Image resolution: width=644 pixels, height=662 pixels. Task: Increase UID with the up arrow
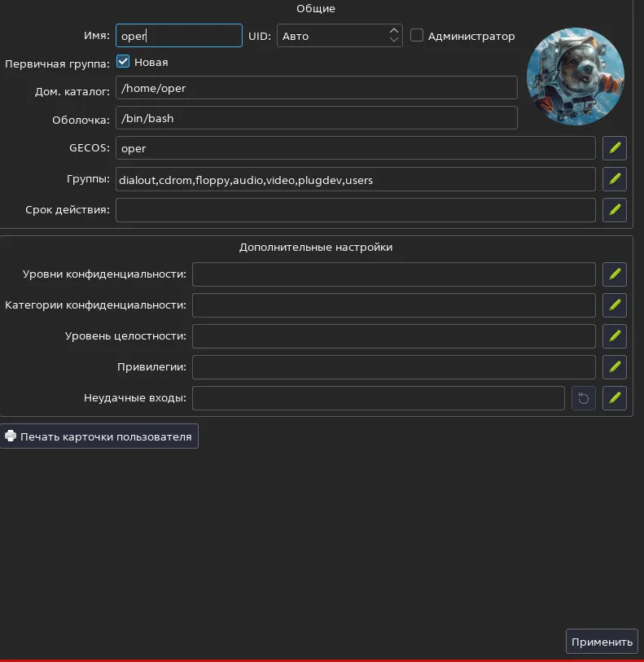click(394, 31)
